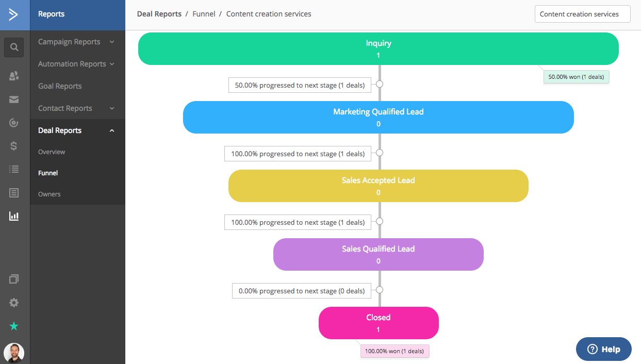Open the Reports bar chart icon
The height and width of the screenshot is (364, 641).
coord(14,216)
